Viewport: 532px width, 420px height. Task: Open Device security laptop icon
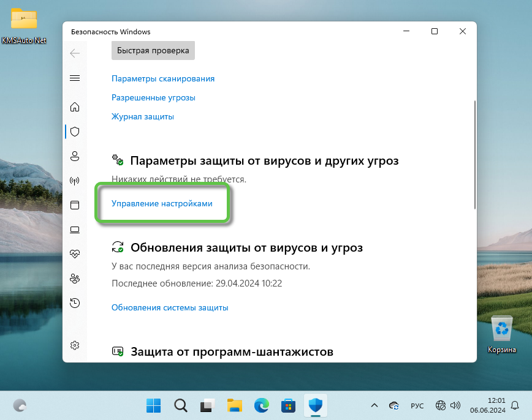tap(75, 230)
